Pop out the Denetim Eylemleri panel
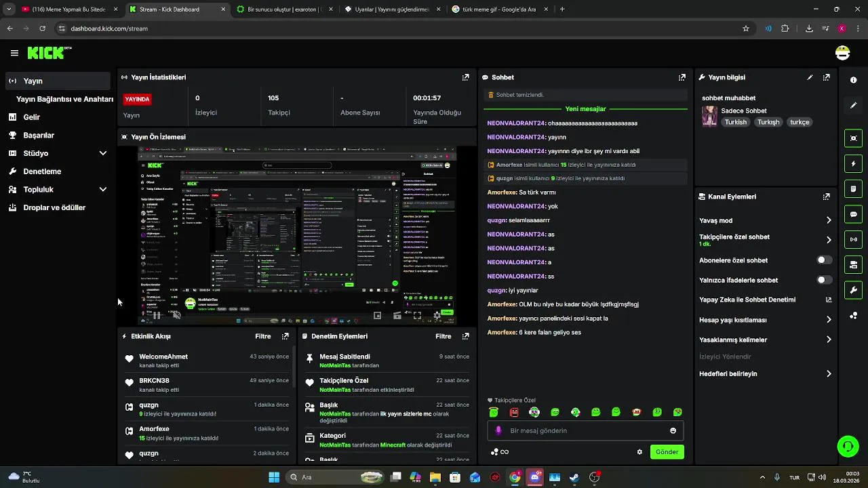The width and height of the screenshot is (868, 488). click(x=465, y=336)
